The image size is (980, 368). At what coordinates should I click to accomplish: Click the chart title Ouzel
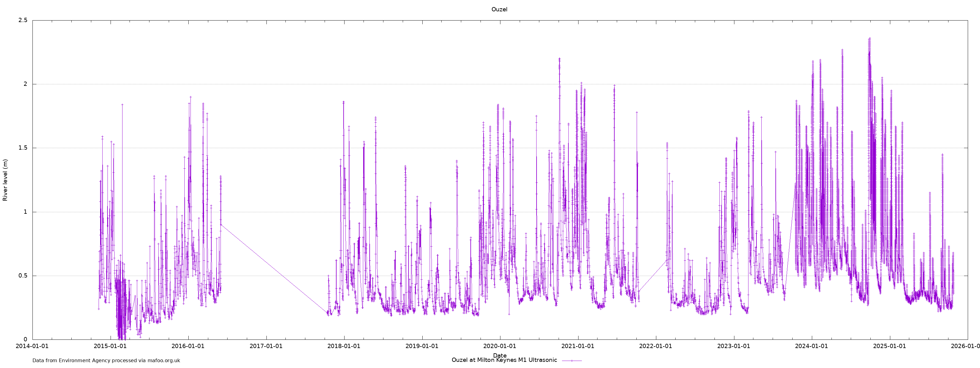coord(499,10)
